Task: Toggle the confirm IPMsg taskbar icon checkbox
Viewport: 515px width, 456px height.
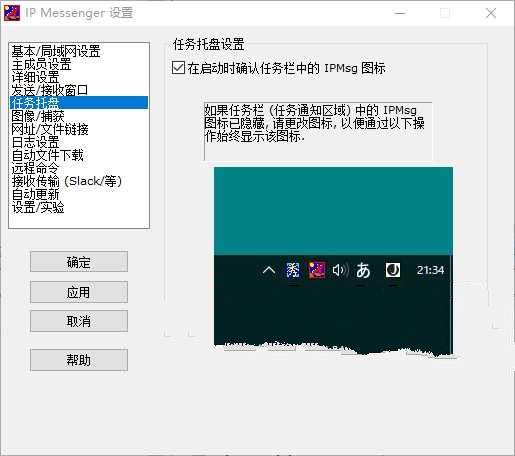Action: [x=178, y=68]
